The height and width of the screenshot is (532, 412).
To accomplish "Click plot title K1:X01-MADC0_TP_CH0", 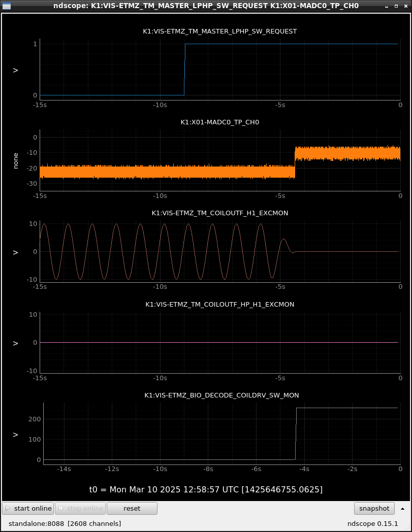I will [220, 122].
